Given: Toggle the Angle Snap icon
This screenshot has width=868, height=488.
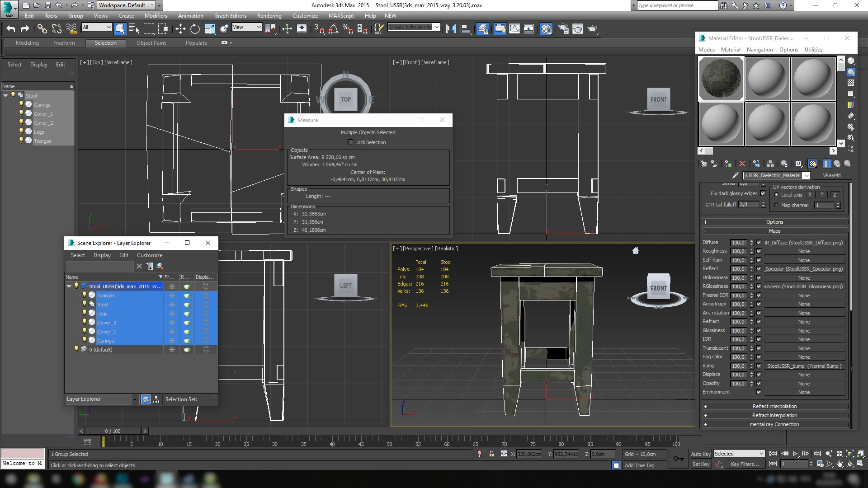Looking at the screenshot, I should point(334,29).
